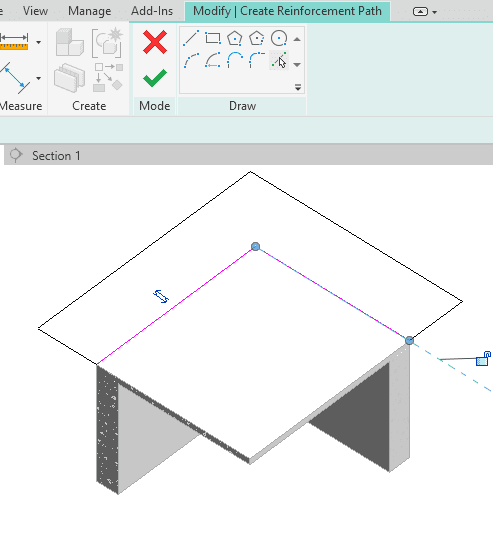Select the Fillet Arc tool
Image resolution: width=493 pixels, height=539 pixels.
(256, 60)
